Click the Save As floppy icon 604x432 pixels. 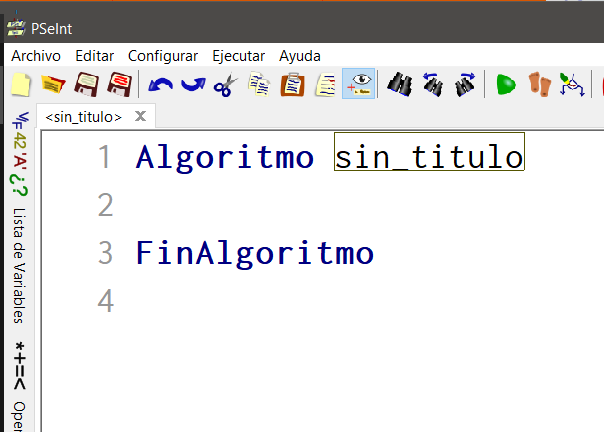(119, 84)
